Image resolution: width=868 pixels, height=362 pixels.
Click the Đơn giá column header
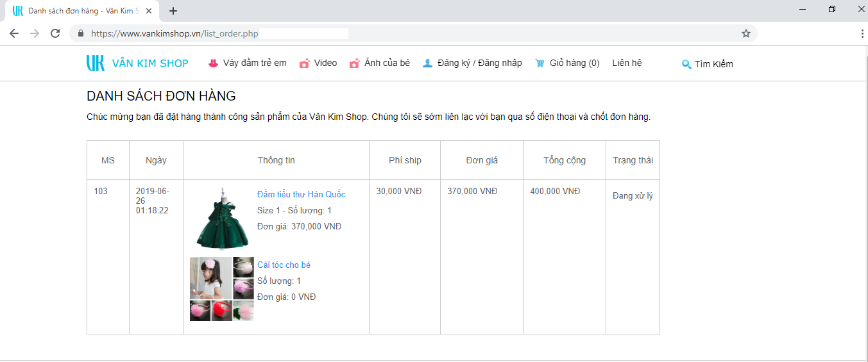[x=482, y=160]
